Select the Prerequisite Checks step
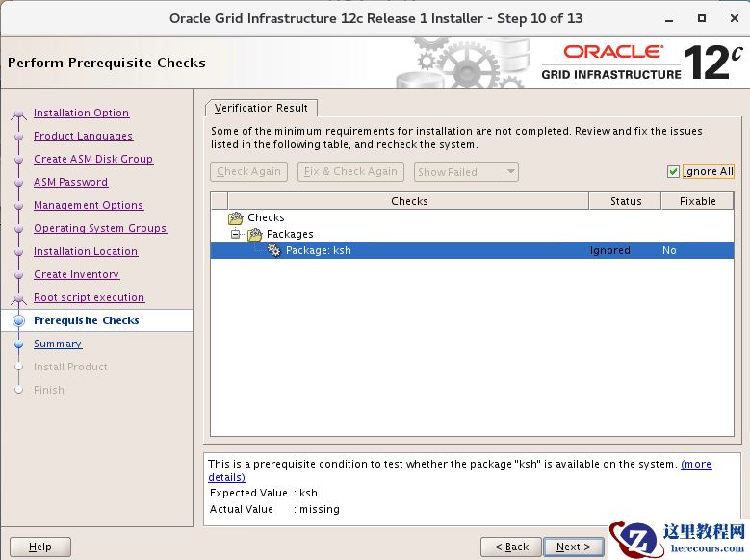 [x=87, y=320]
